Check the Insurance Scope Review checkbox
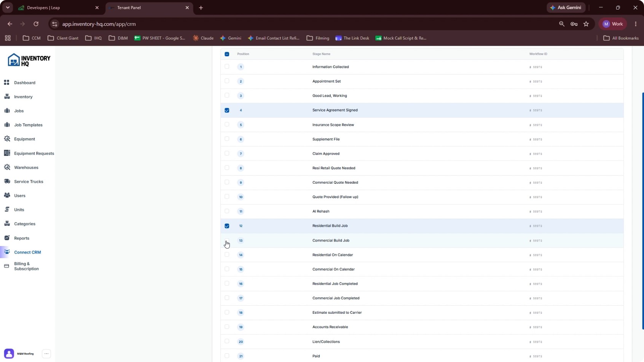The width and height of the screenshot is (644, 362). (x=227, y=124)
